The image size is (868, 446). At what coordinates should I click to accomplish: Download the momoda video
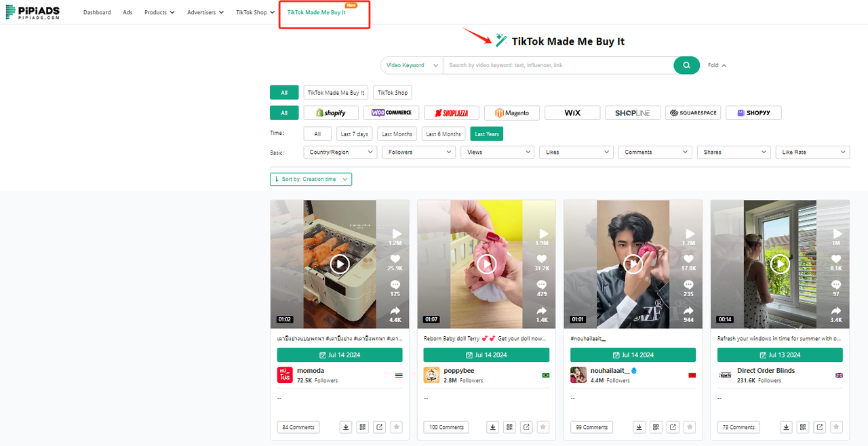pyautogui.click(x=346, y=427)
